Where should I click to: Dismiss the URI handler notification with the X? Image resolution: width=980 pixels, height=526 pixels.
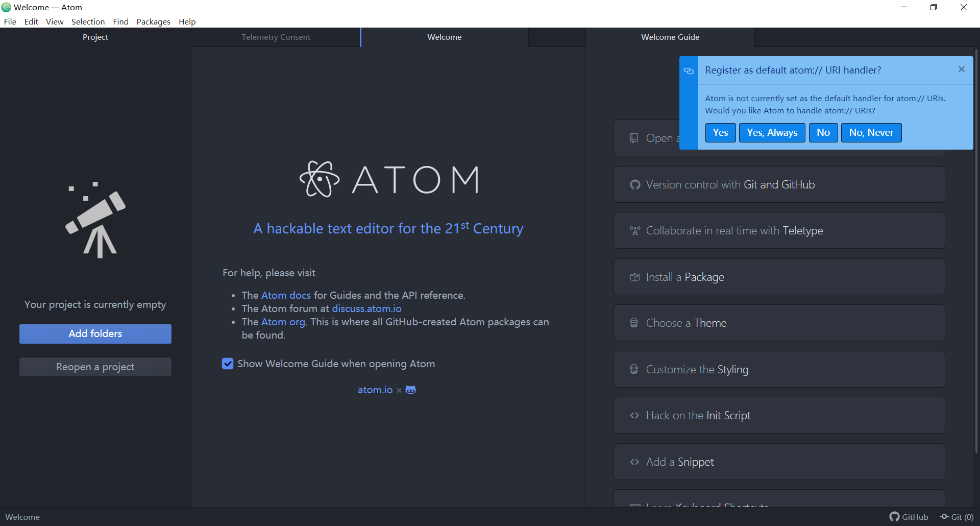pyautogui.click(x=962, y=69)
